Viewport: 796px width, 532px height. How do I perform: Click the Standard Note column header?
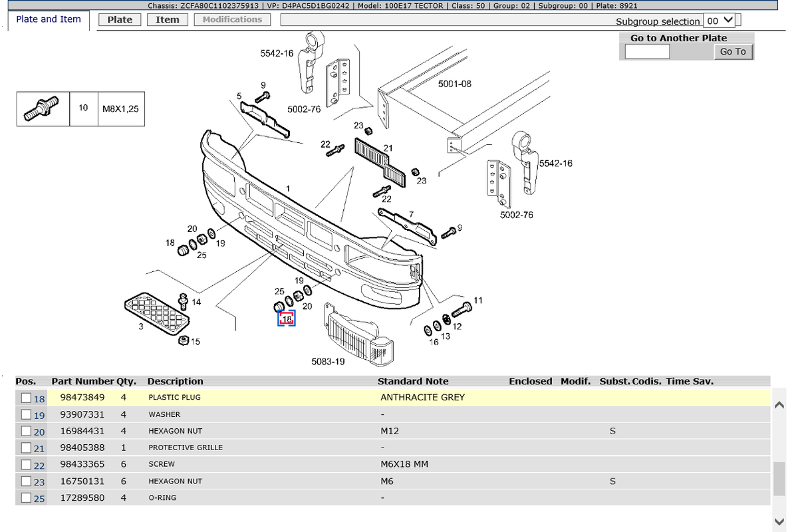[413, 381]
